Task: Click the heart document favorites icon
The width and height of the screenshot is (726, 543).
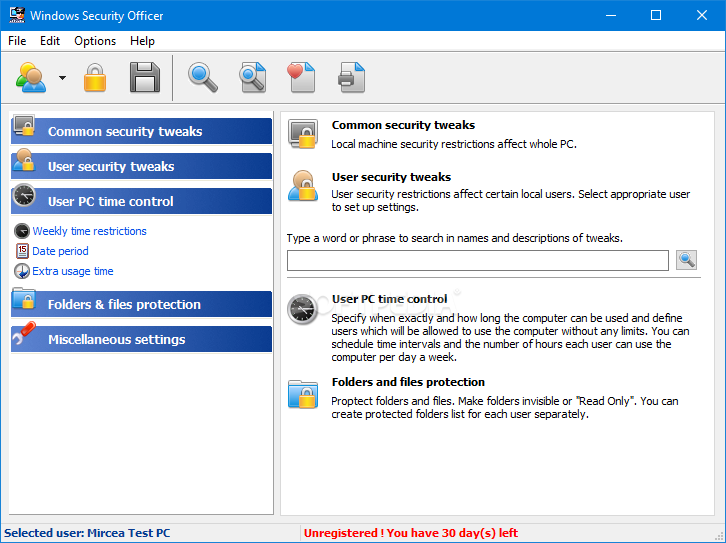Action: coord(301,78)
